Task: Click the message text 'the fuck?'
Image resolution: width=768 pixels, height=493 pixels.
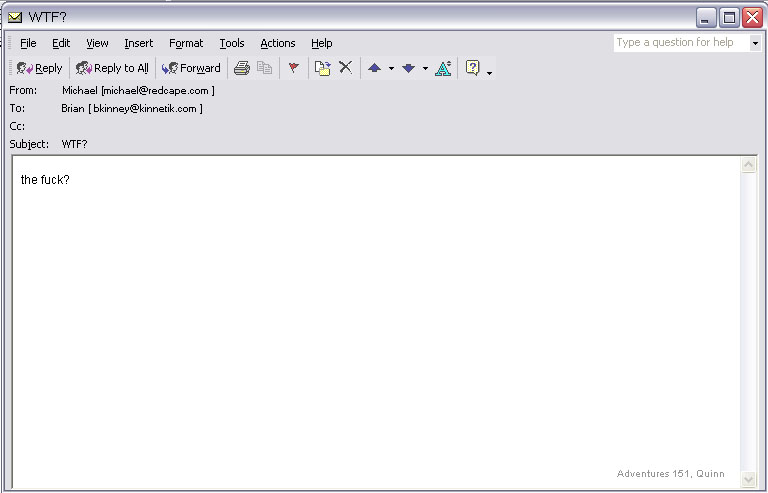Action: pos(45,180)
